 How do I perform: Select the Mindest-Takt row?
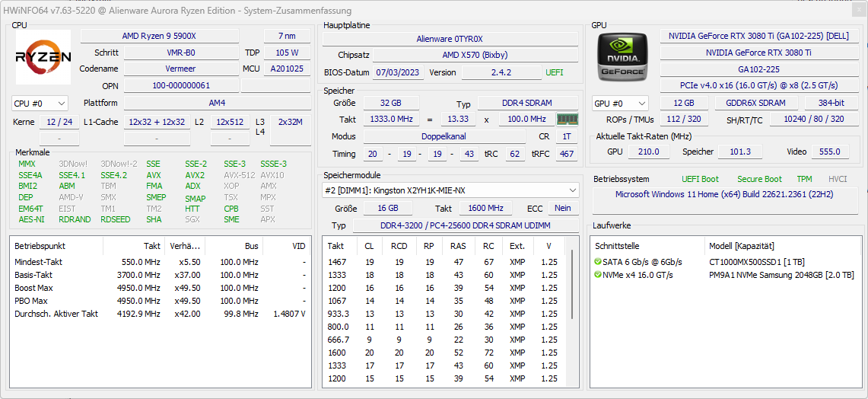click(x=161, y=262)
